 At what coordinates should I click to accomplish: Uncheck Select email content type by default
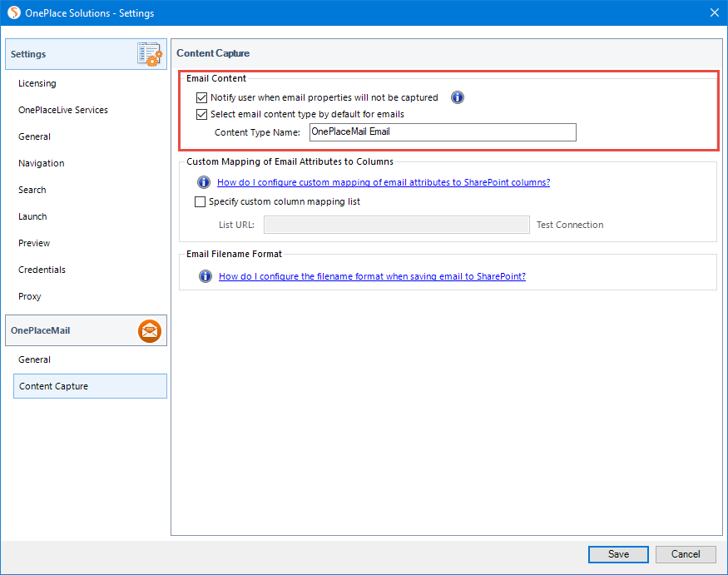pos(201,114)
